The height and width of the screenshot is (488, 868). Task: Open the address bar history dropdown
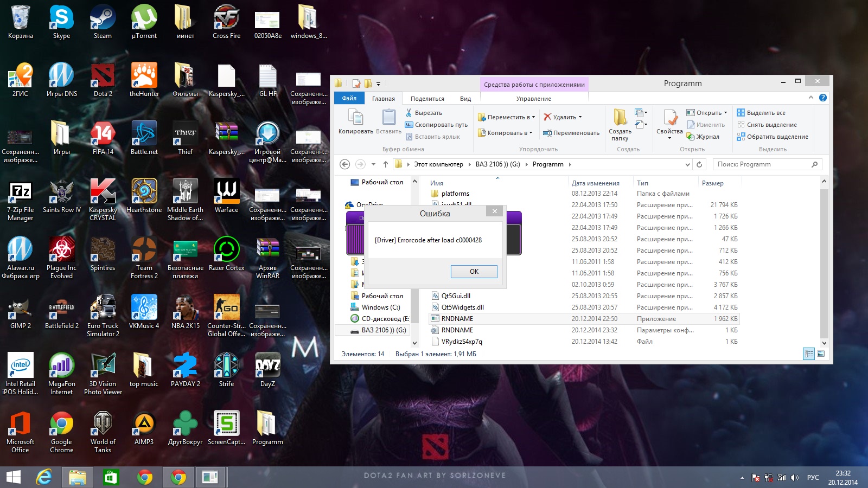click(687, 164)
